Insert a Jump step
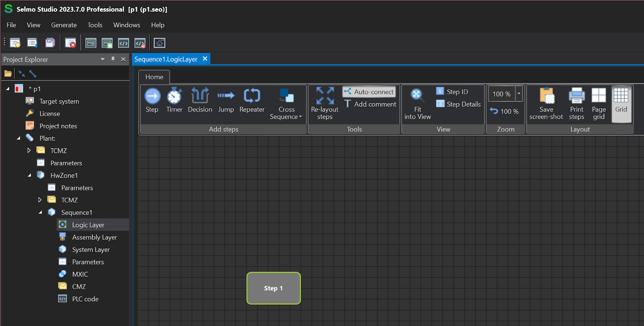 tap(226, 101)
